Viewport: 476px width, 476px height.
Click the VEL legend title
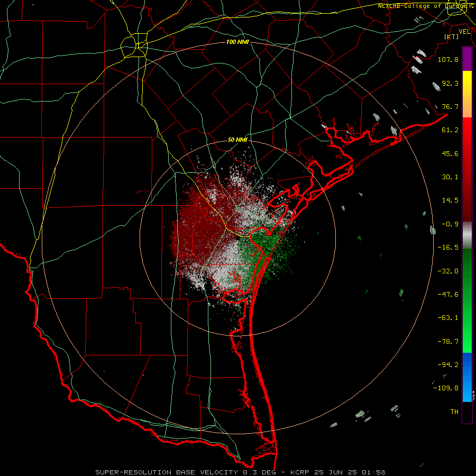click(x=464, y=32)
